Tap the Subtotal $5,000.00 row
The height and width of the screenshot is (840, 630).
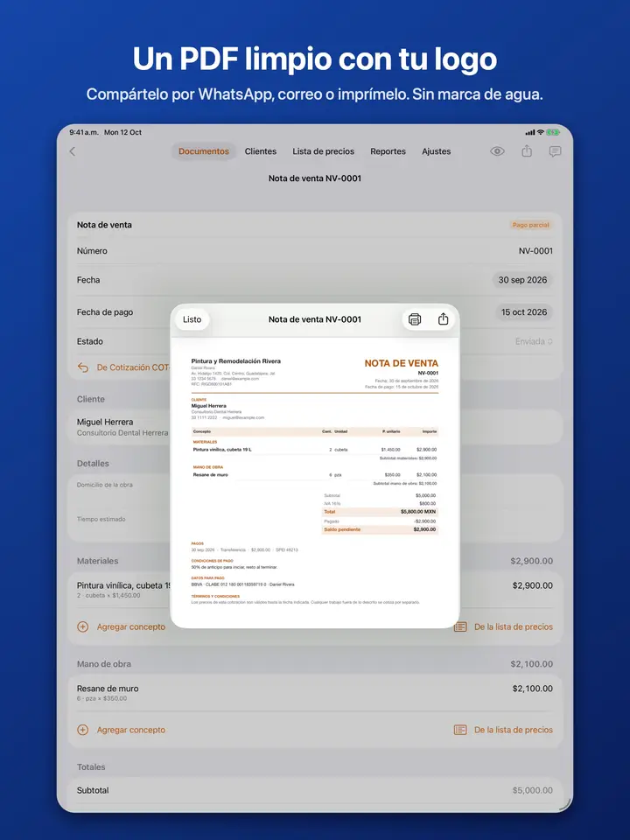[x=314, y=790]
